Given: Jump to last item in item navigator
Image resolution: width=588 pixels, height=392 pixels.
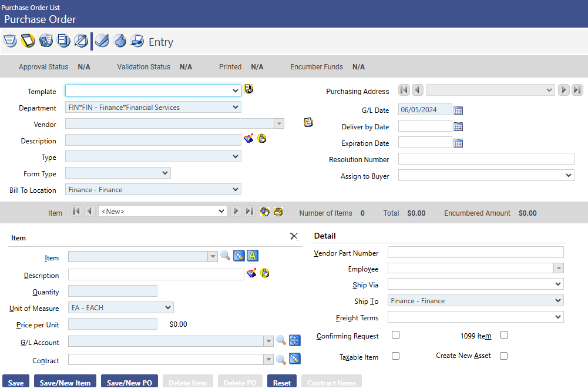Looking at the screenshot, I should coord(250,211).
